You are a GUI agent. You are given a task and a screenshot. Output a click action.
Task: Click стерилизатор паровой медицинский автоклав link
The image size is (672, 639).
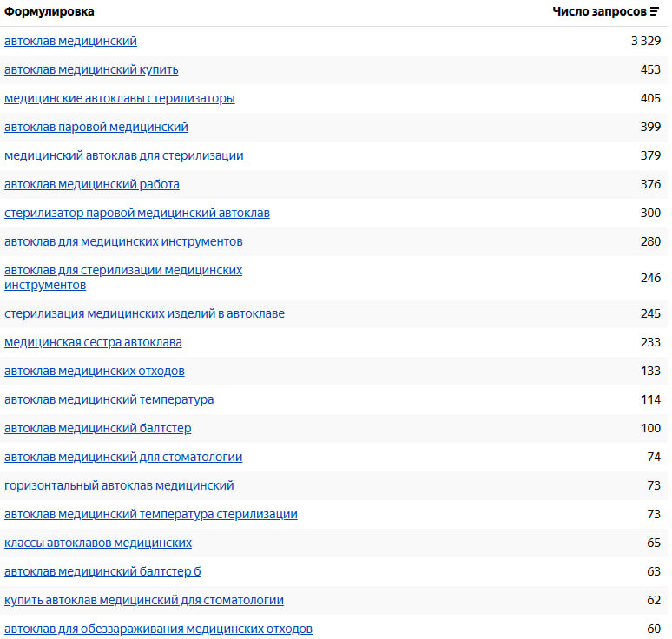tap(136, 213)
